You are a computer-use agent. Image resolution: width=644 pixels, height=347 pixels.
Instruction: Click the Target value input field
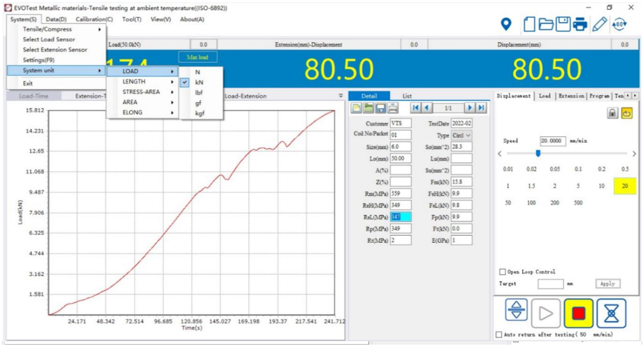pos(550,284)
